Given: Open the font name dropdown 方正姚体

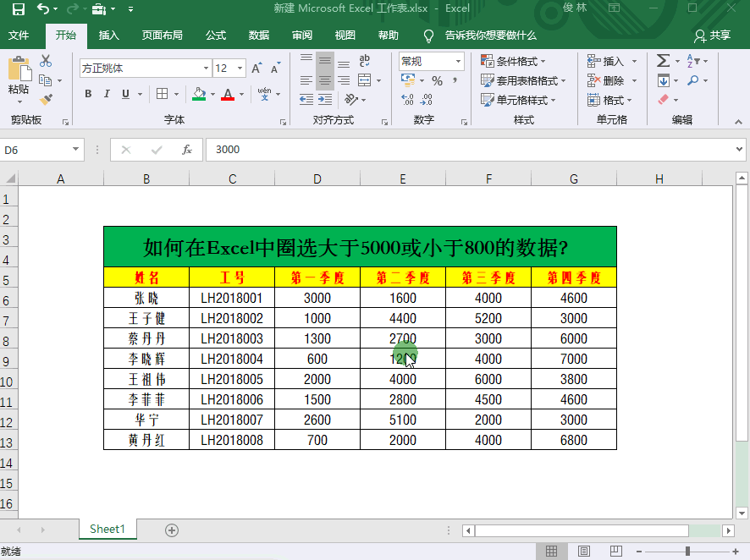Looking at the screenshot, I should pos(206,69).
